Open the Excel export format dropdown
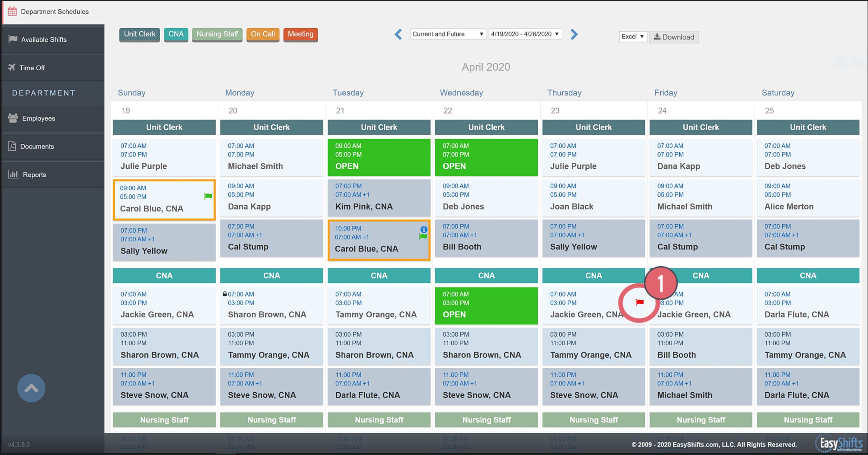 click(632, 36)
